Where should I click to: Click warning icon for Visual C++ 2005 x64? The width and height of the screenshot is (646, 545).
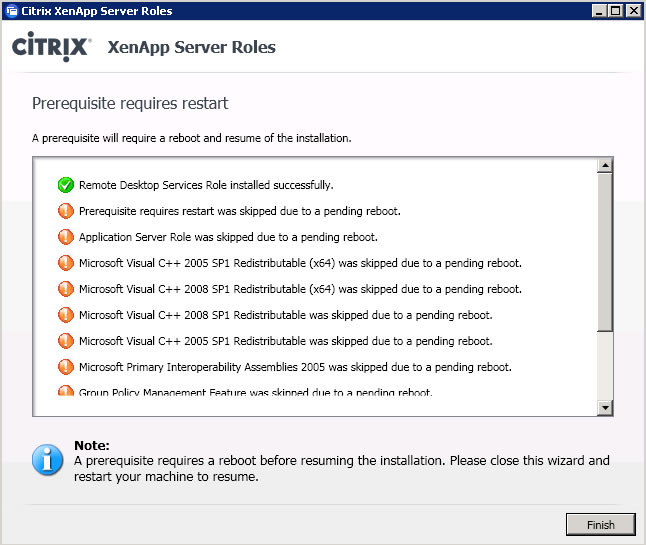pyautogui.click(x=66, y=263)
